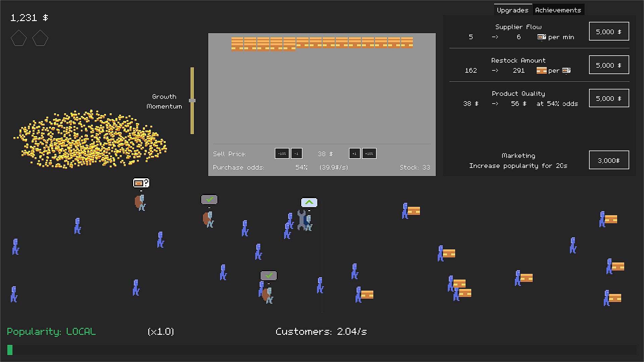Click the crate icon in Restock Amount row
644x362 pixels.
pos(541,70)
